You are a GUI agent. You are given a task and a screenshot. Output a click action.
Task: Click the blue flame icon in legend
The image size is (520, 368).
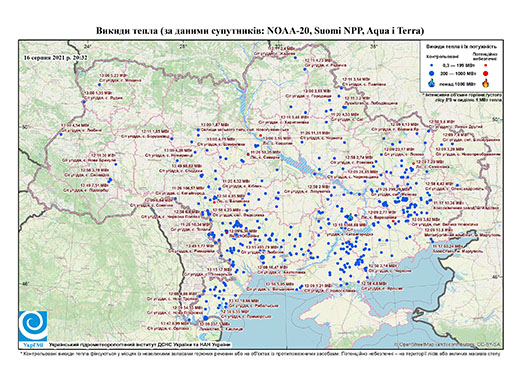point(432,83)
